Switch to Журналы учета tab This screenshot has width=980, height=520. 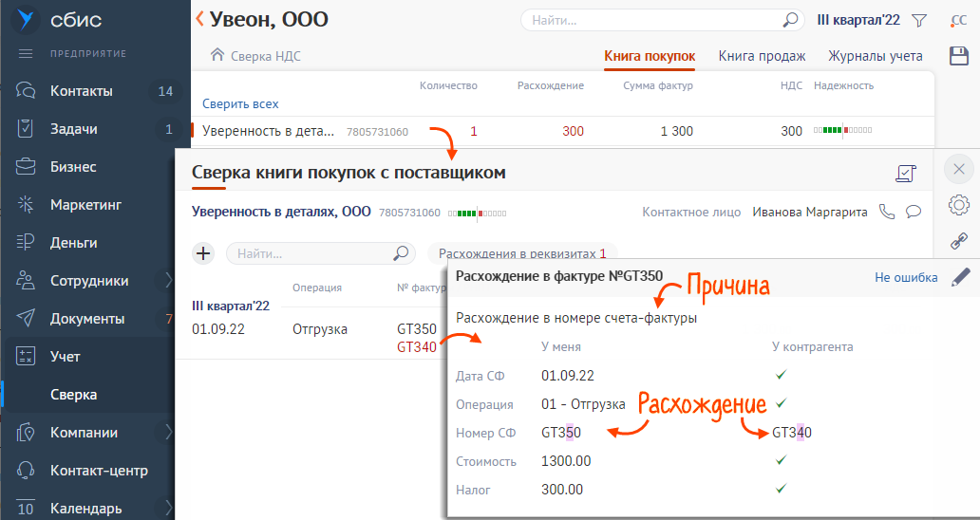tap(875, 56)
